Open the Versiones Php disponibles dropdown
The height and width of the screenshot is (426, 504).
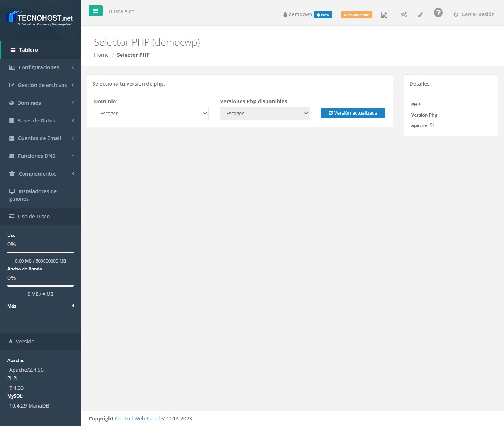pos(265,114)
